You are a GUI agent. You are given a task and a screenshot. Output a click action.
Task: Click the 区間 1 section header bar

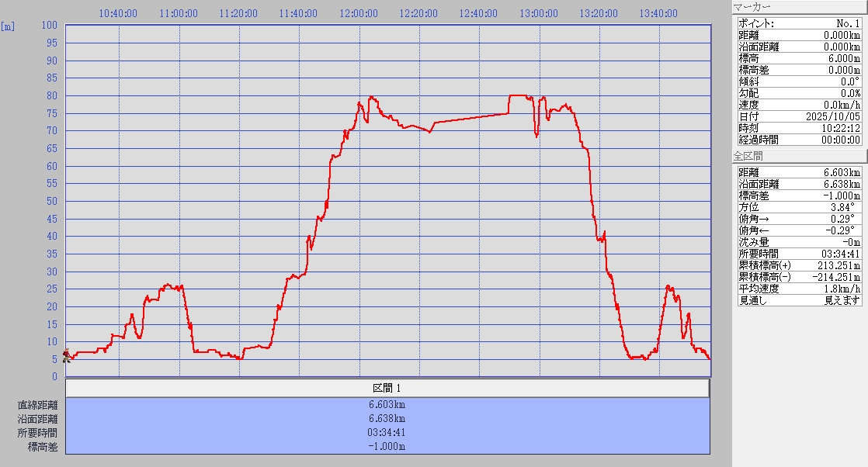[x=387, y=388]
